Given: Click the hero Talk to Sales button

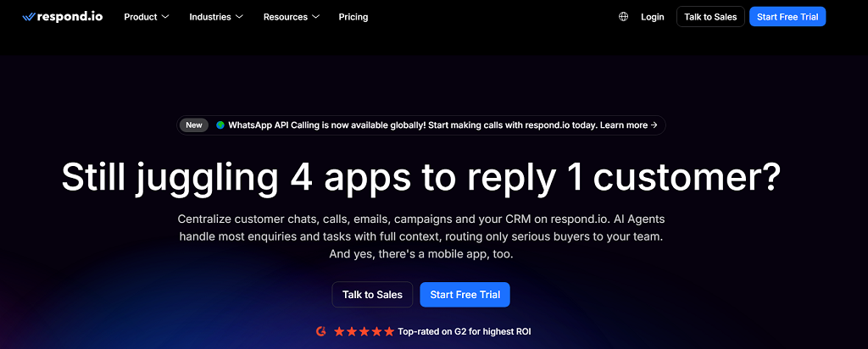Looking at the screenshot, I should coord(372,295).
